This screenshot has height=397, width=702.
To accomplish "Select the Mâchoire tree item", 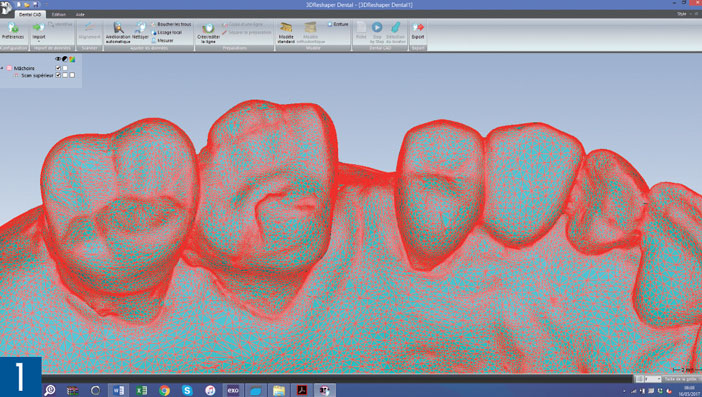I will [x=24, y=68].
